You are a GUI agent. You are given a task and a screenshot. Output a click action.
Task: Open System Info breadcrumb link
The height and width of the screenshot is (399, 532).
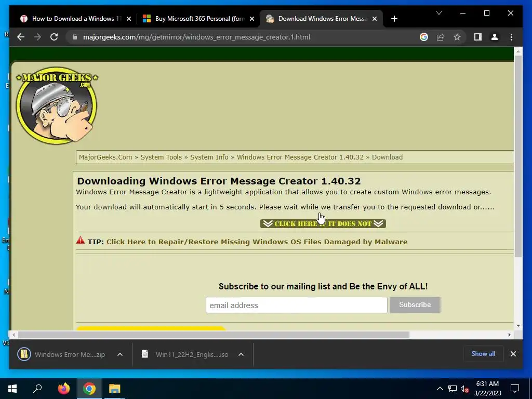209,157
